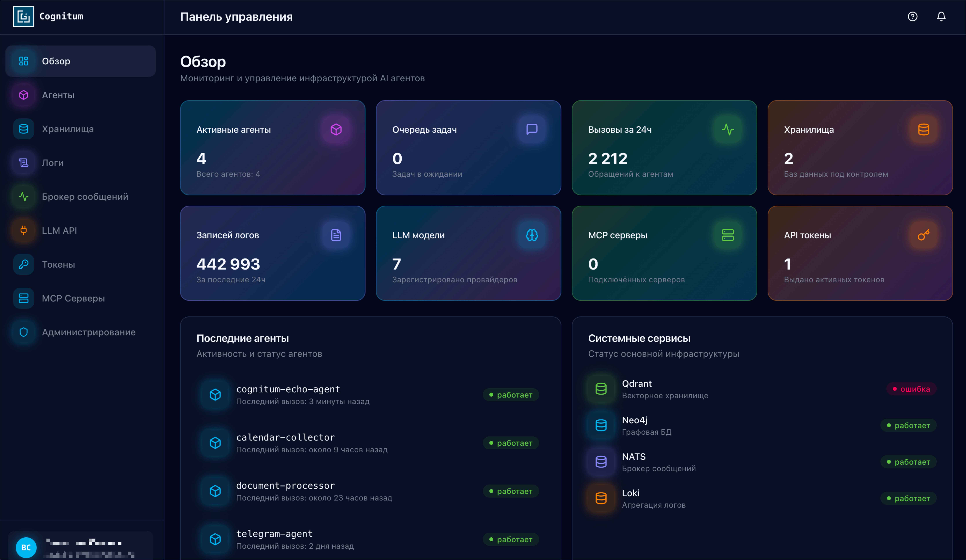Click the BC user avatar

click(x=26, y=547)
